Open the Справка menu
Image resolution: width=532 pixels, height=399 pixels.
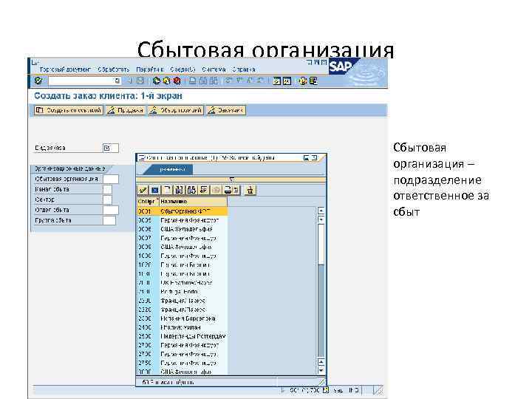[244, 69]
